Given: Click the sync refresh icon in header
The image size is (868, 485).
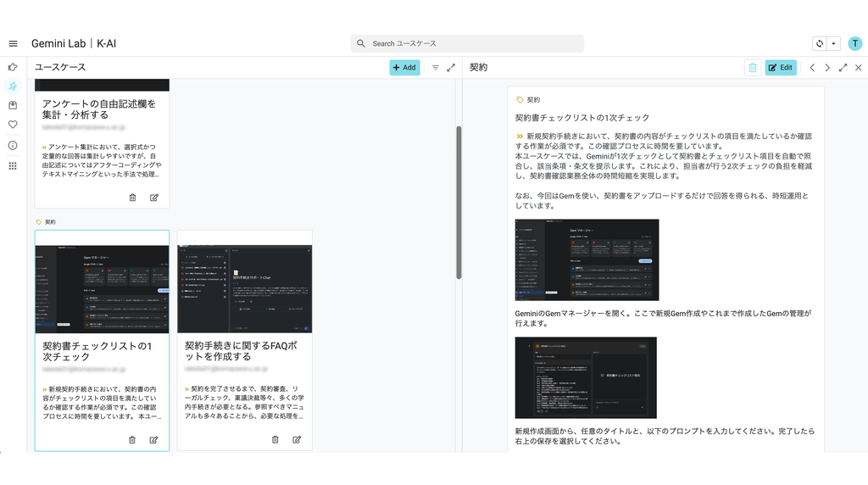Looking at the screenshot, I should click(x=819, y=43).
